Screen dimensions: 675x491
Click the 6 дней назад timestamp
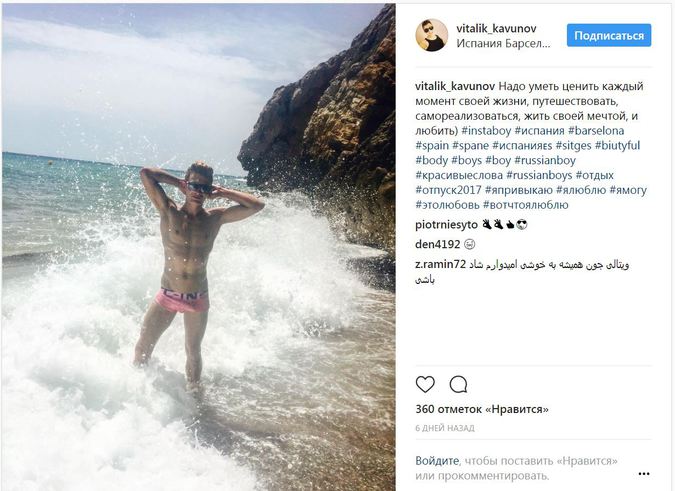pos(445,428)
